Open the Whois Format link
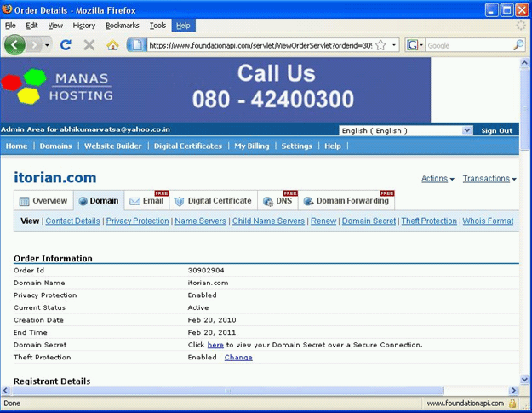532x413 pixels. click(488, 221)
